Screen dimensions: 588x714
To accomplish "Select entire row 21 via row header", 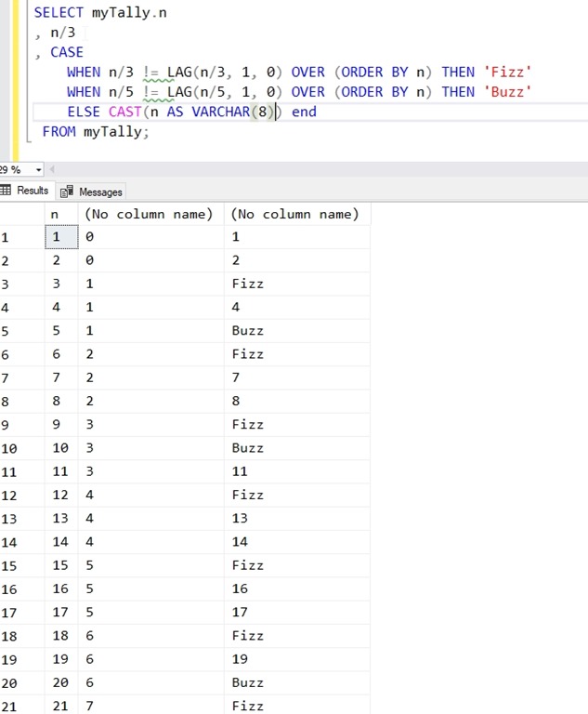I will (x=9, y=706).
